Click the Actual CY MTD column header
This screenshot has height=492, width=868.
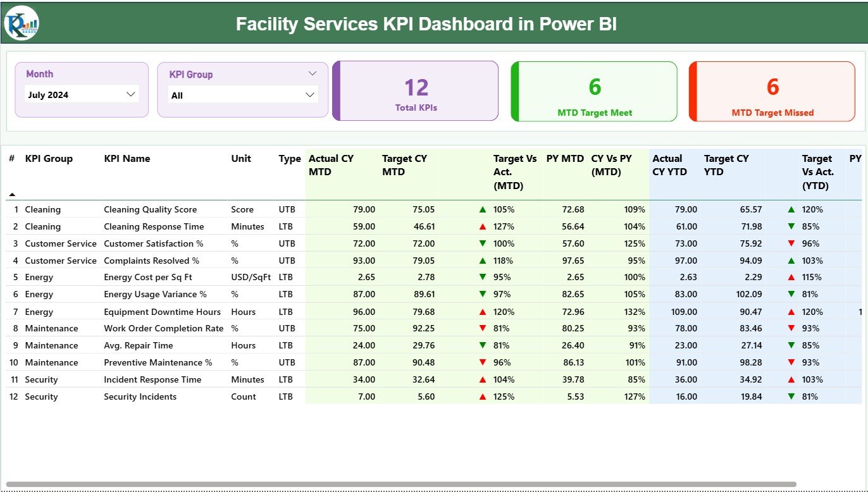(x=330, y=166)
